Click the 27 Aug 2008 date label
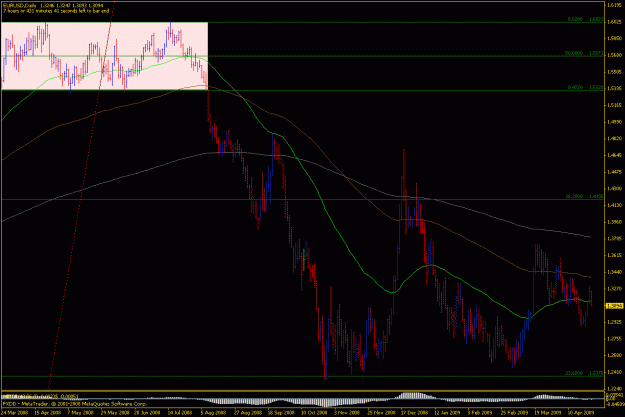 pos(247,413)
